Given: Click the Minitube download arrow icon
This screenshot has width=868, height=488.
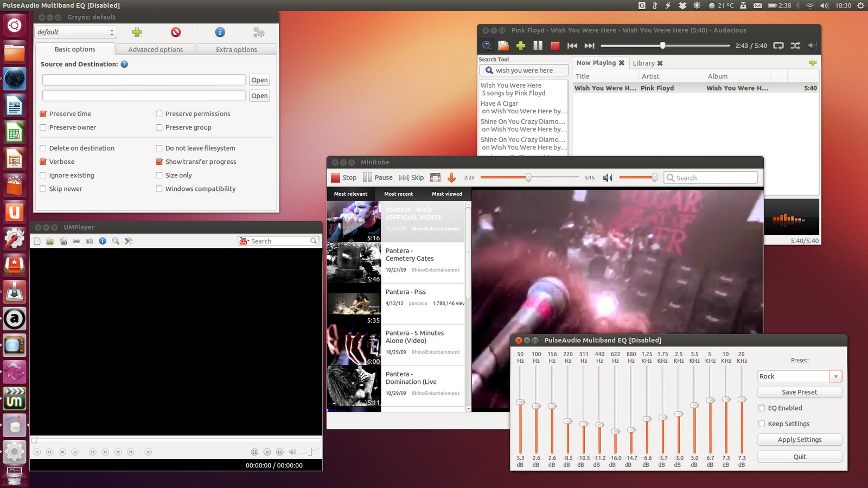Looking at the screenshot, I should coord(451,177).
